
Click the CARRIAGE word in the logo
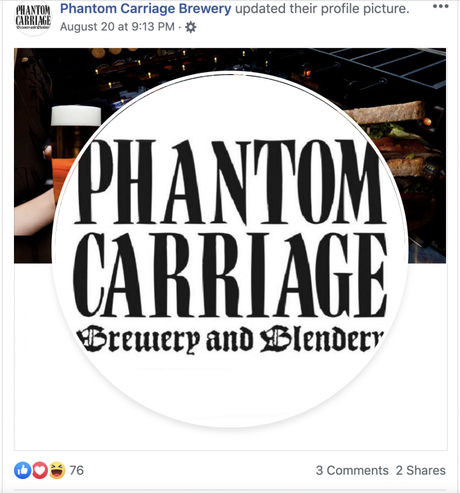230,274
